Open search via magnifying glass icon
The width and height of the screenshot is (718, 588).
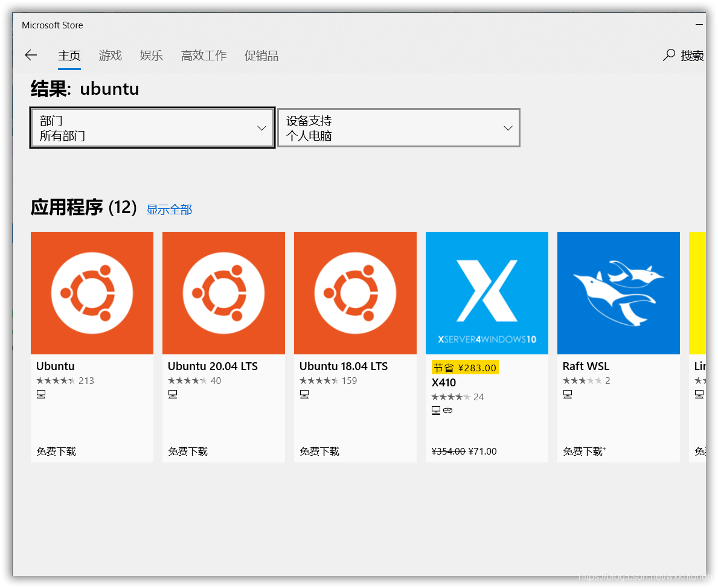(x=669, y=56)
